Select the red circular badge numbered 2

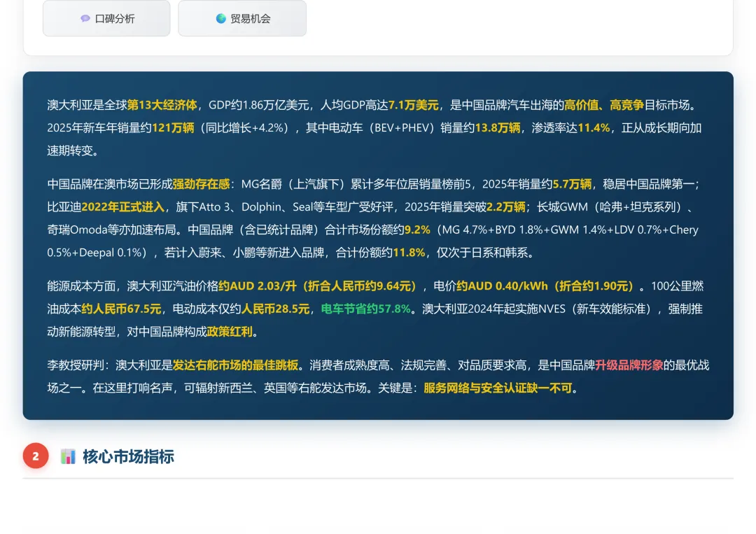point(36,456)
